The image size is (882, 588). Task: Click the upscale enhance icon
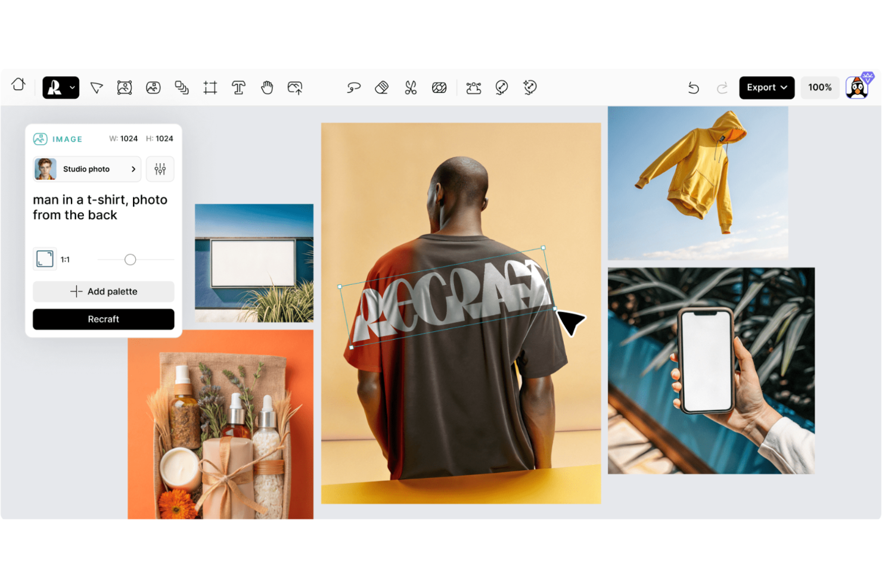coord(502,88)
